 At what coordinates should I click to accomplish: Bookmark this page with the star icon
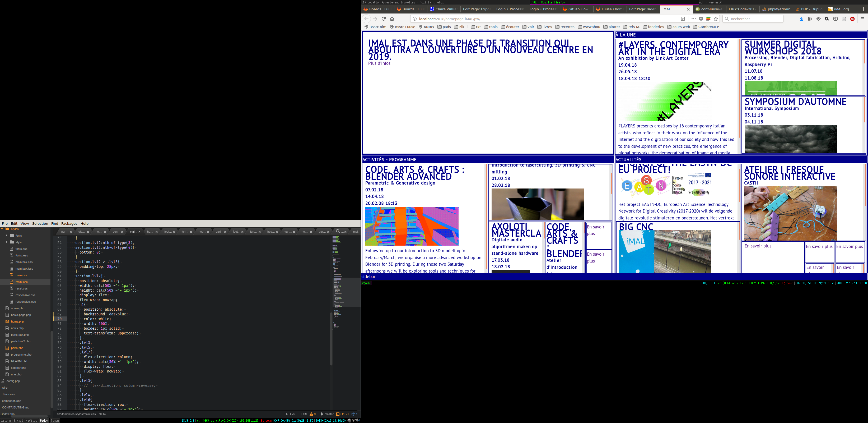coord(716,19)
